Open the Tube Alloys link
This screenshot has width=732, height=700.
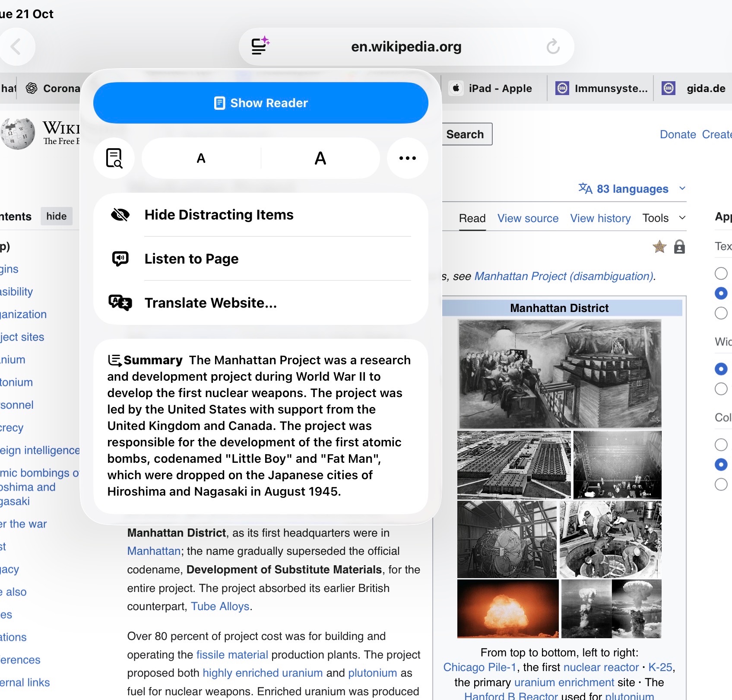[x=220, y=606]
